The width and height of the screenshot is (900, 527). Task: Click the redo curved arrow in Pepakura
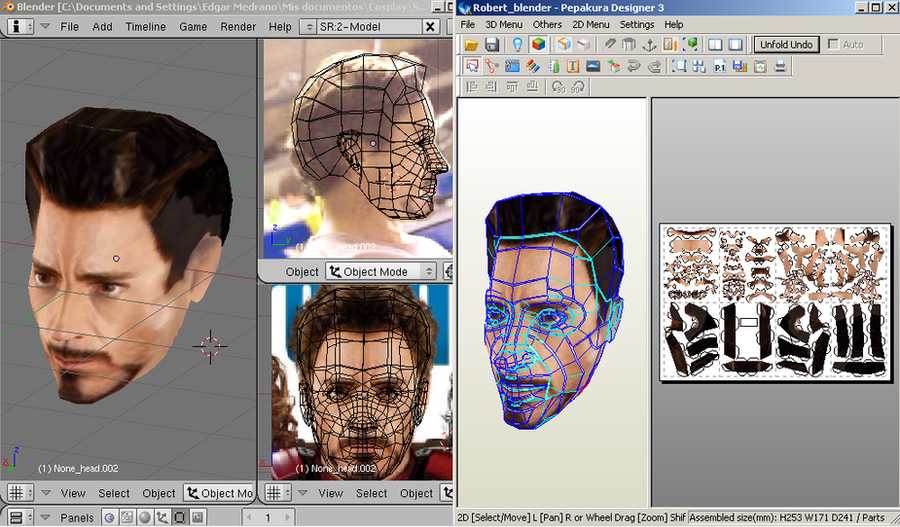(x=654, y=66)
